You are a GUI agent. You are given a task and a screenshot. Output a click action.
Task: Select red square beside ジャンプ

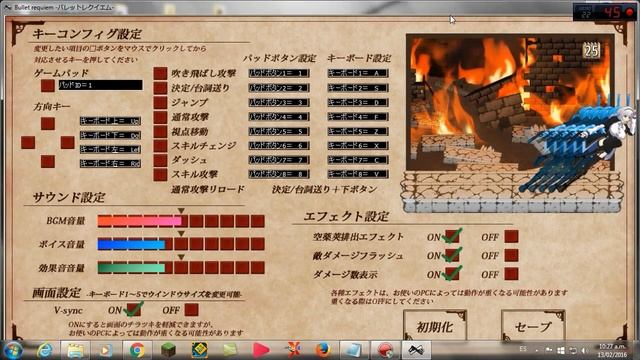coord(160,102)
